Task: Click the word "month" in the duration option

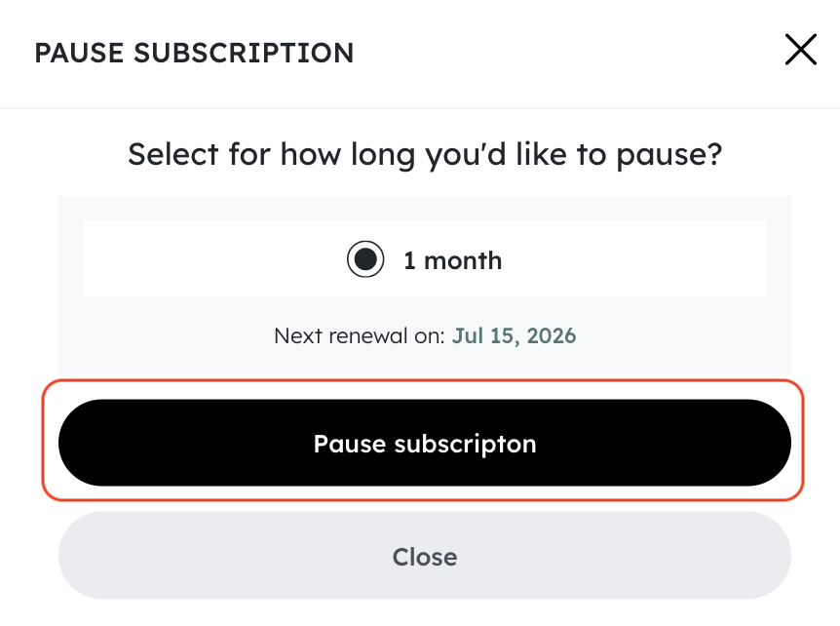Action: [463, 260]
